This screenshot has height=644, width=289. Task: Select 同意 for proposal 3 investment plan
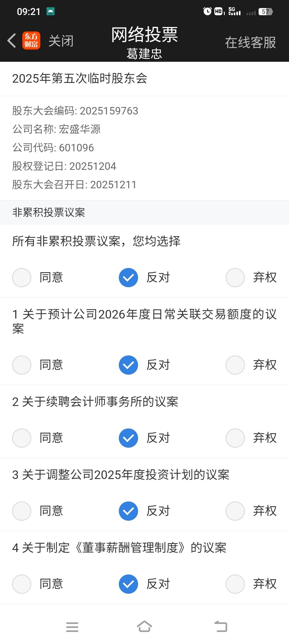22,511
